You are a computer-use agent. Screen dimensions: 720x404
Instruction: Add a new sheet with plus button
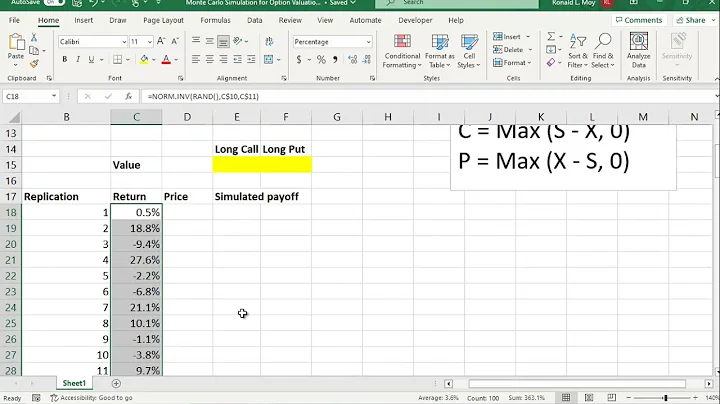pyautogui.click(x=116, y=383)
